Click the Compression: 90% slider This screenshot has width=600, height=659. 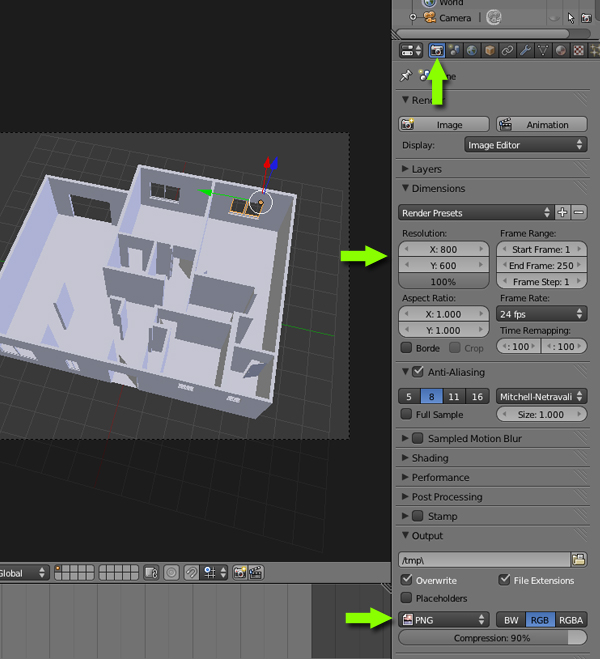[x=492, y=638]
